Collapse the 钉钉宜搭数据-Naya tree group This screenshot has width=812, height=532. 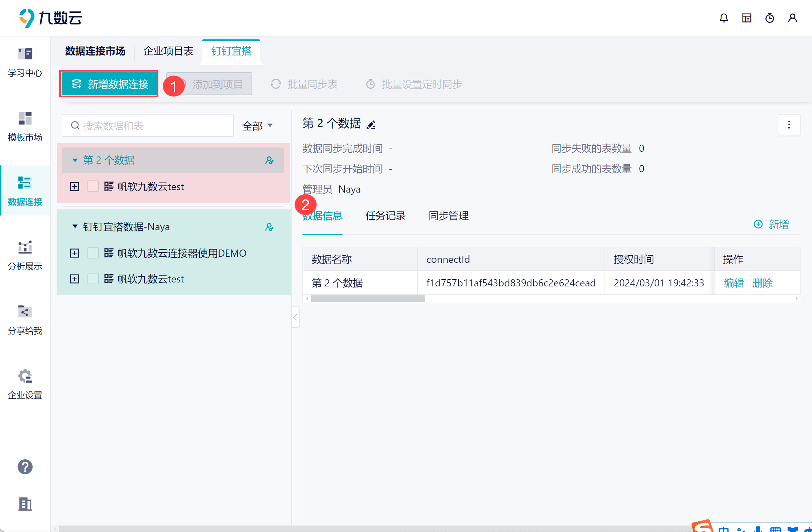[x=75, y=227]
